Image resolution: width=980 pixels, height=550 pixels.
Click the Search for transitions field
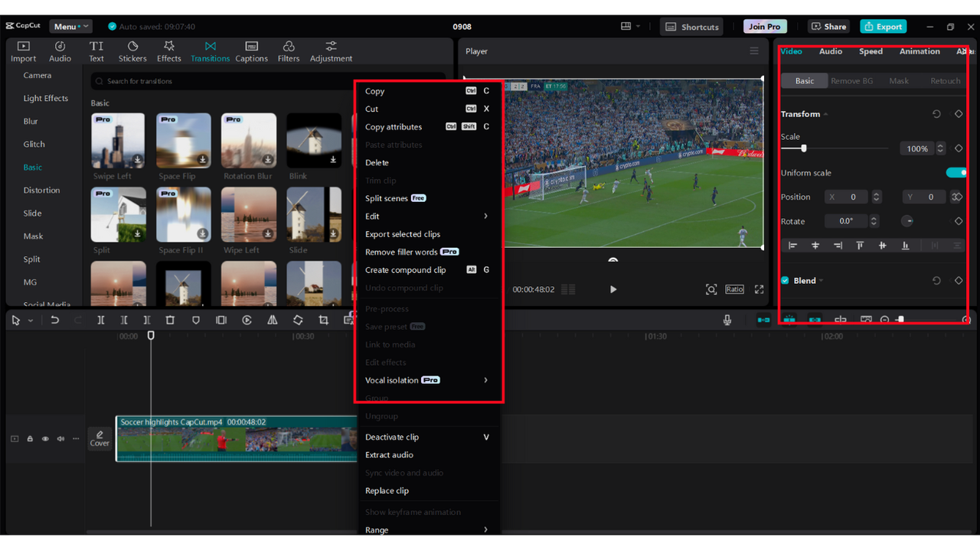pos(267,81)
